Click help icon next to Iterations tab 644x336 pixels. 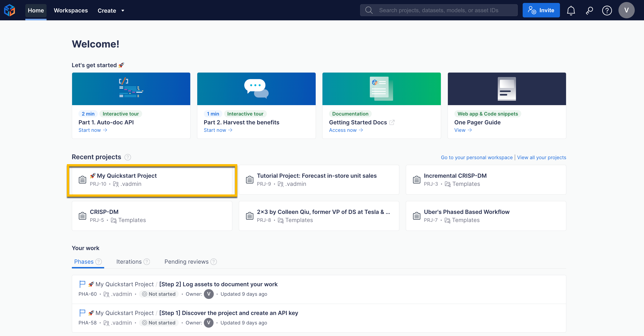[x=147, y=262]
